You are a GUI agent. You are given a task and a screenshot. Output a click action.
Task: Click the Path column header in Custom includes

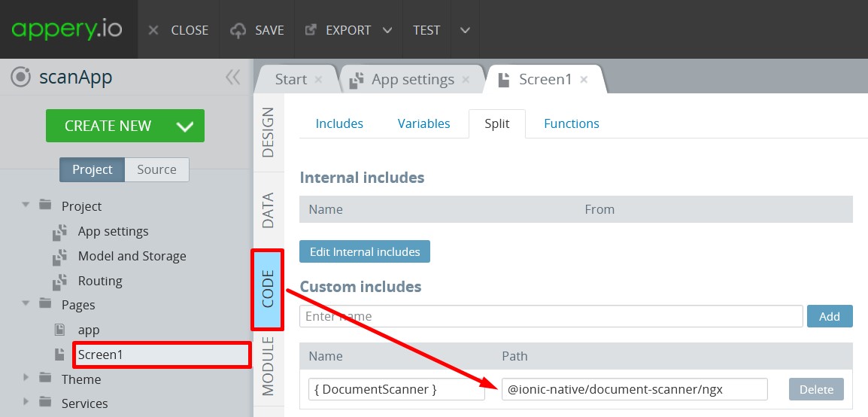514,356
